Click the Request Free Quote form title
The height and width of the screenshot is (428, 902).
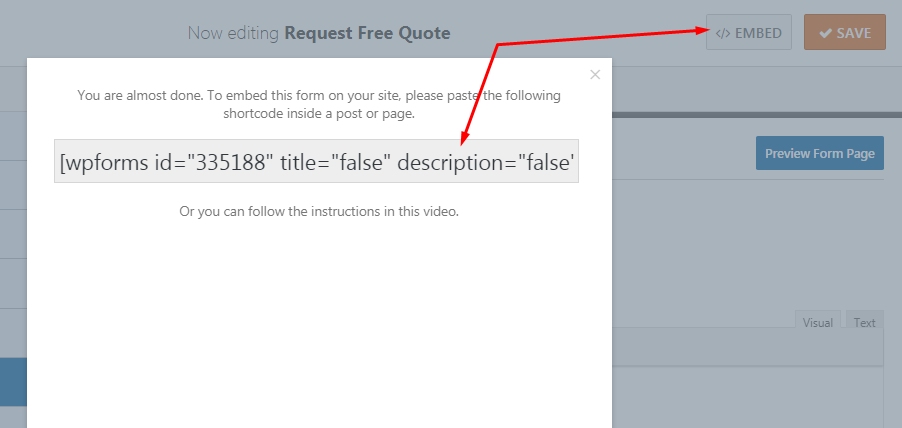pos(368,33)
